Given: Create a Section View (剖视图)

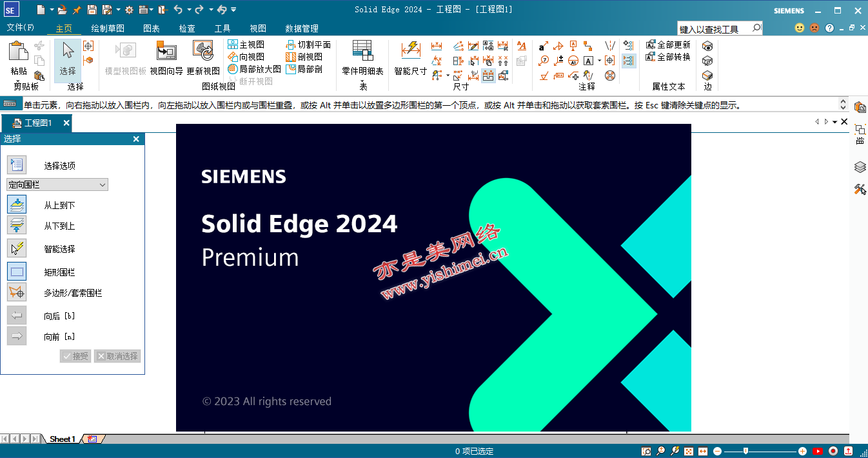Looking at the screenshot, I should click(x=304, y=57).
